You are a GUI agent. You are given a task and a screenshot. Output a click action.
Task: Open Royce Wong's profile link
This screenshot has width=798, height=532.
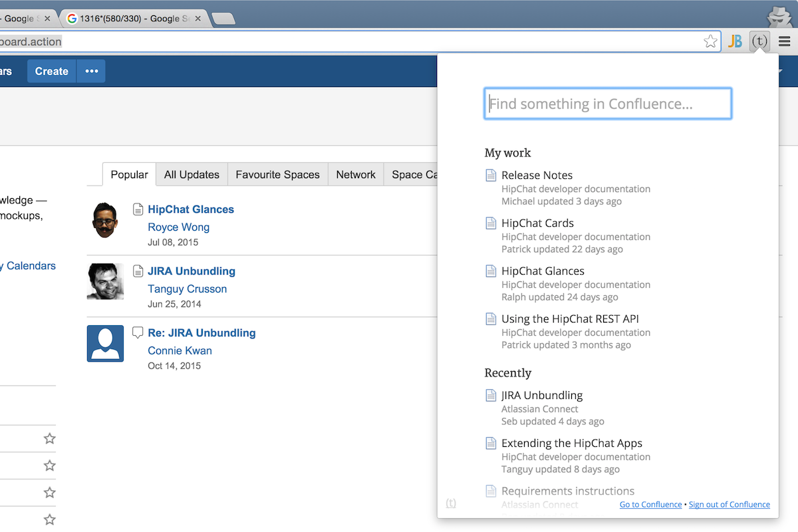coord(178,227)
